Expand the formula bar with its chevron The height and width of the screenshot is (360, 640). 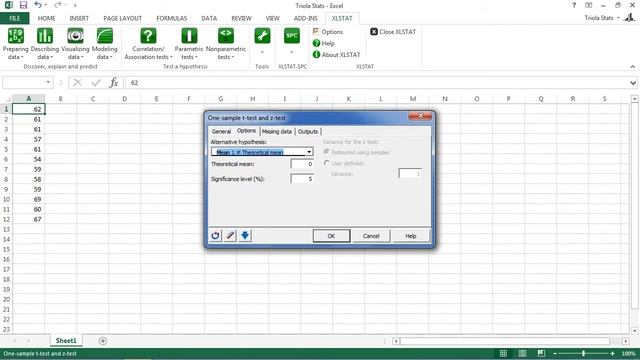[x=633, y=83]
